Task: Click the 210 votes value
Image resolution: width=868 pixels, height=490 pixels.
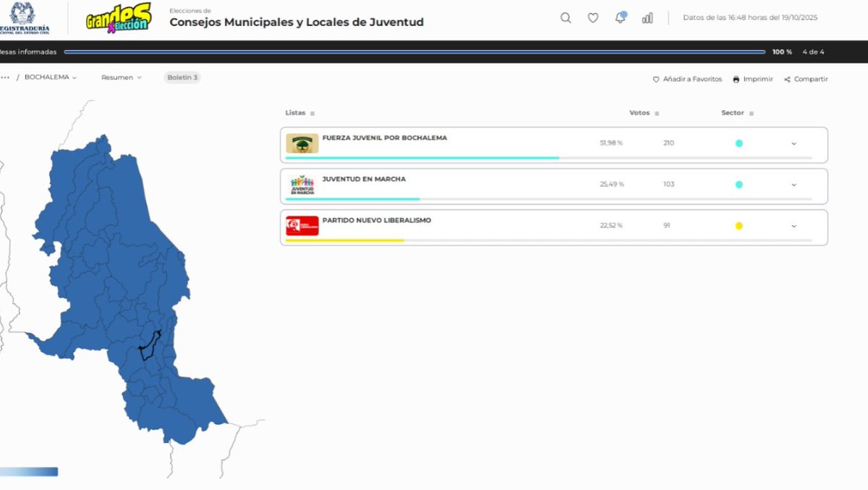Action: point(668,143)
